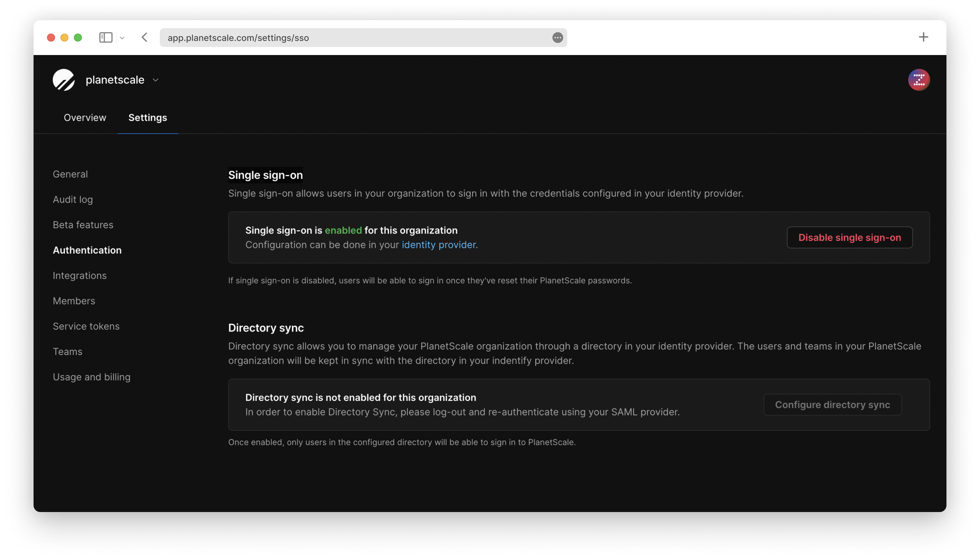This screenshot has width=980, height=559.
Task: Click the PlanetScale logo icon
Action: [x=63, y=80]
